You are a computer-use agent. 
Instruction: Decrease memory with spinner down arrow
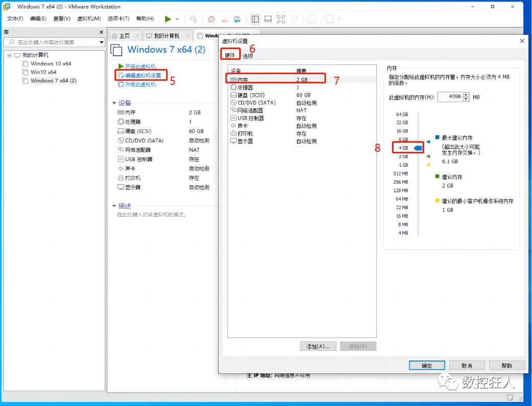466,99
